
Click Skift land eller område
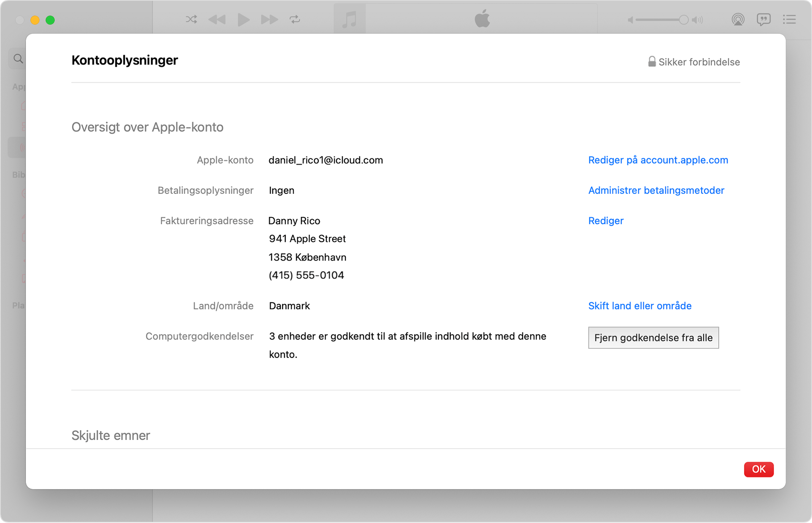tap(640, 306)
